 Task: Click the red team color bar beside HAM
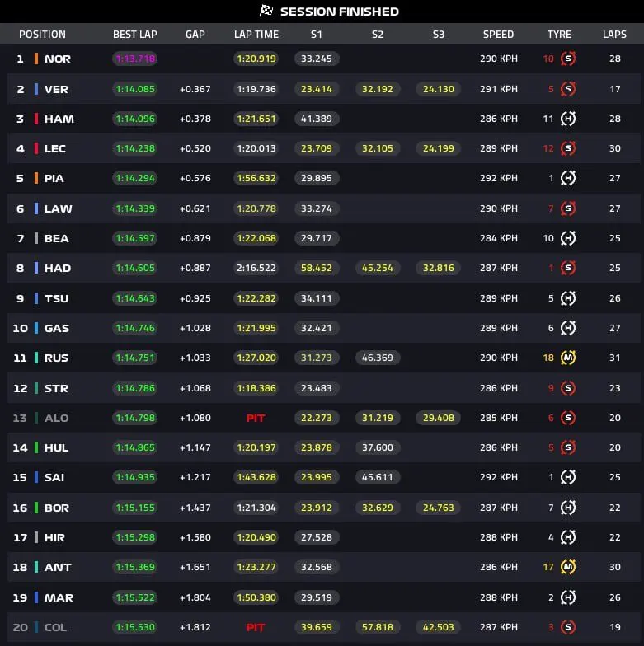[36, 119]
